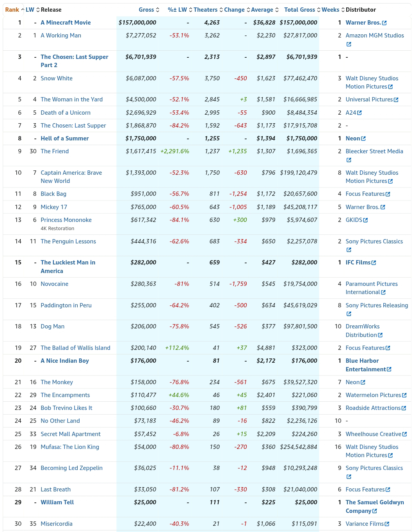The image size is (413, 532).
Task: Open A Working Man release link
Action: pyautogui.click(x=61, y=35)
